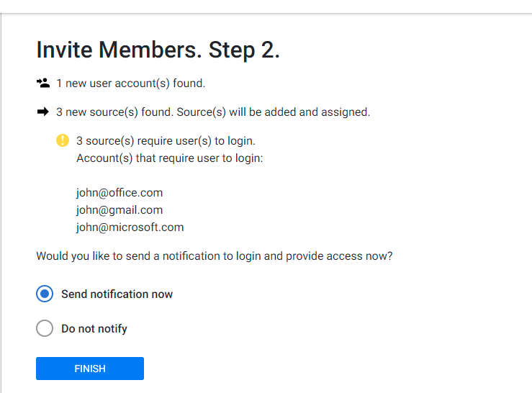Click the '3 new source(s) found' sentence
The width and height of the screenshot is (532, 393).
(x=114, y=112)
